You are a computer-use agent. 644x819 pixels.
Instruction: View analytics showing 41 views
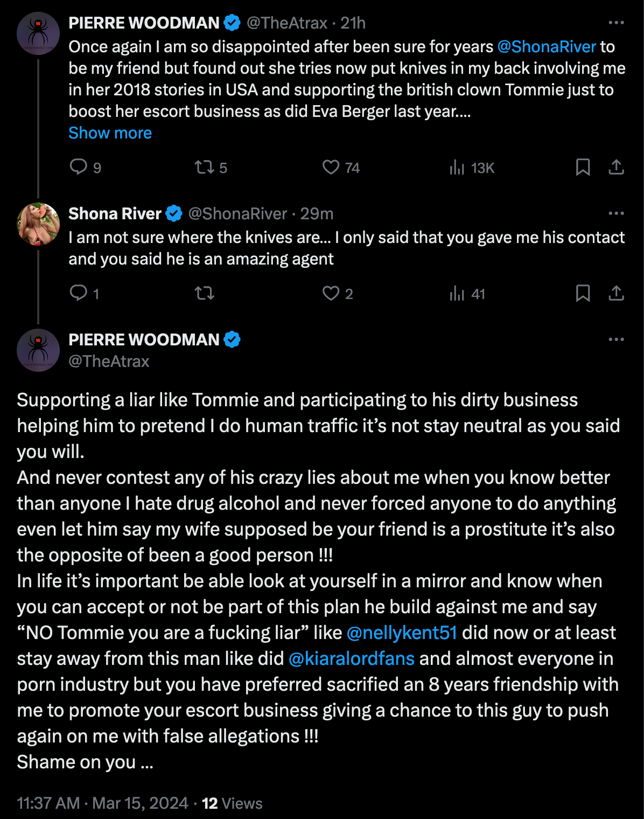(457, 293)
